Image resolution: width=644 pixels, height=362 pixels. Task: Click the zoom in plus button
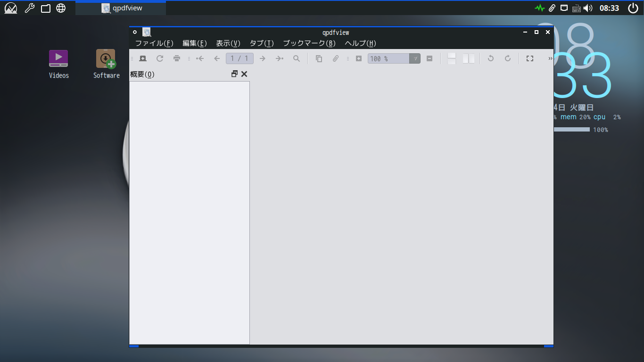pos(359,58)
